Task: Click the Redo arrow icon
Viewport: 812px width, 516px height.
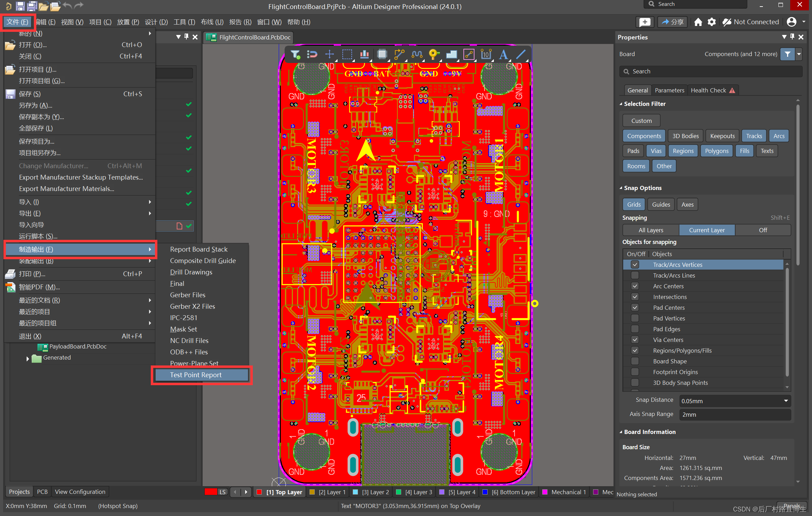Action: coord(79,6)
